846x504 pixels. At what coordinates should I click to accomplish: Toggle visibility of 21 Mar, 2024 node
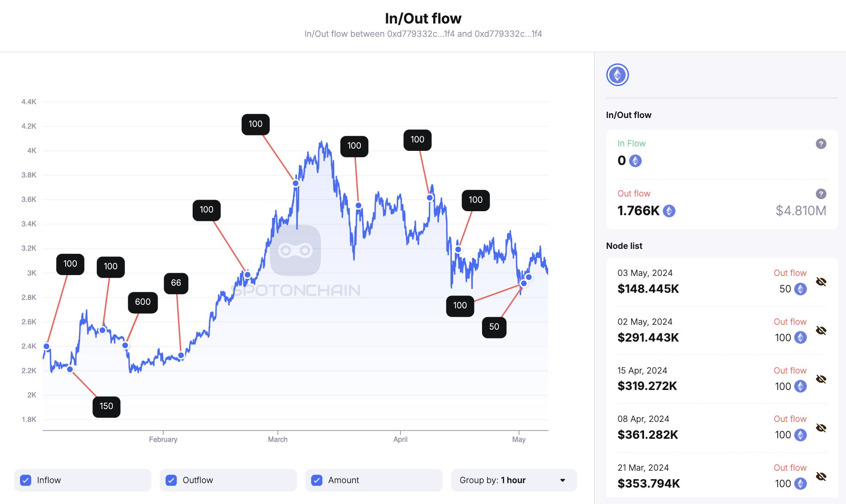point(821,476)
